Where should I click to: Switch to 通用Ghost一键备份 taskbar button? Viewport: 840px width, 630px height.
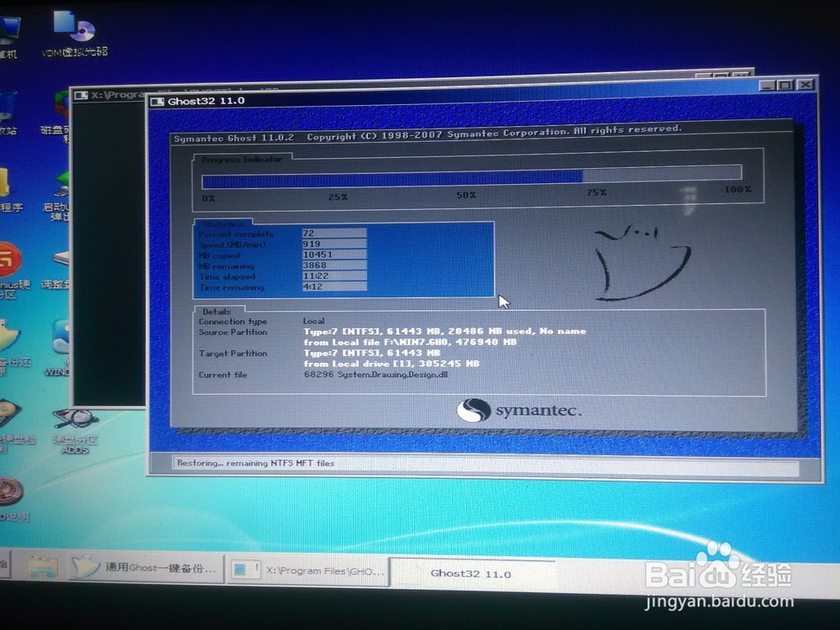tap(145, 568)
